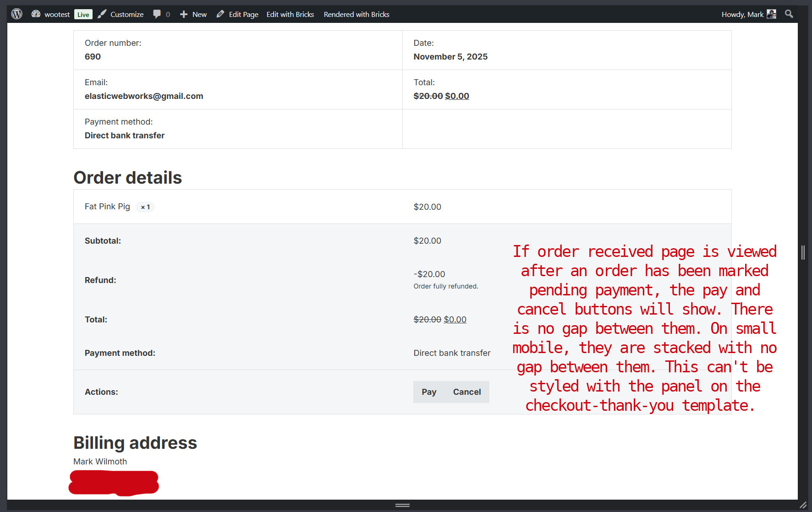Click the Edit Page pencil icon
The height and width of the screenshot is (512, 812).
coord(220,14)
